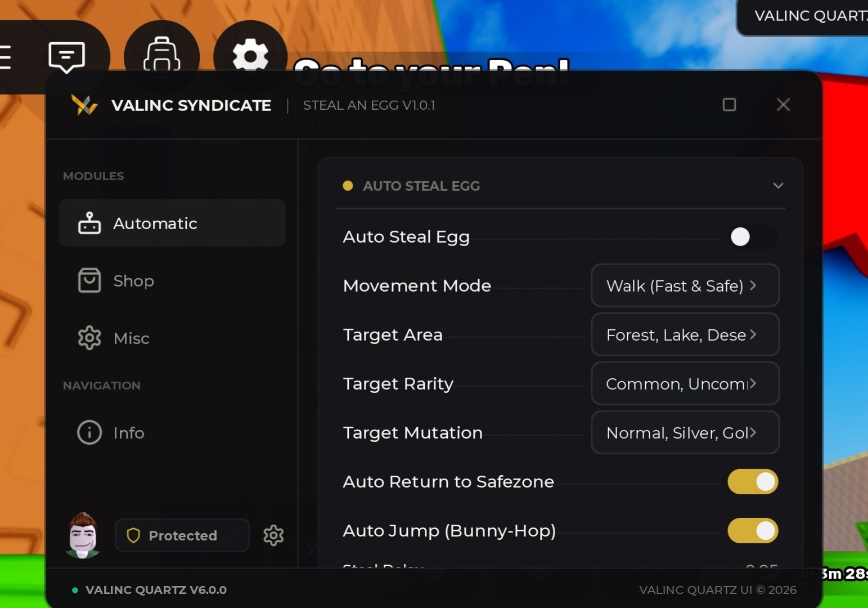Screen dimensions: 868x608
Task: Click the player avatar thumbnail
Action: click(83, 535)
